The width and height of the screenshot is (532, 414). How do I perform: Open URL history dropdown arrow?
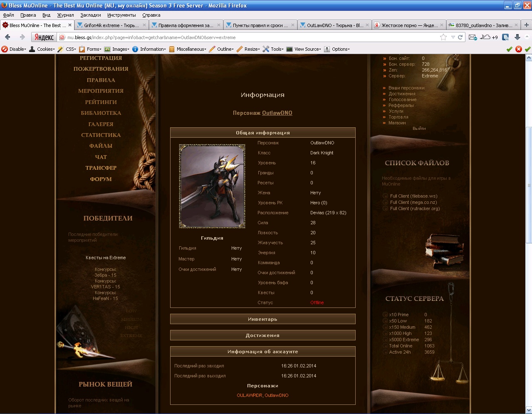pyautogui.click(x=453, y=37)
